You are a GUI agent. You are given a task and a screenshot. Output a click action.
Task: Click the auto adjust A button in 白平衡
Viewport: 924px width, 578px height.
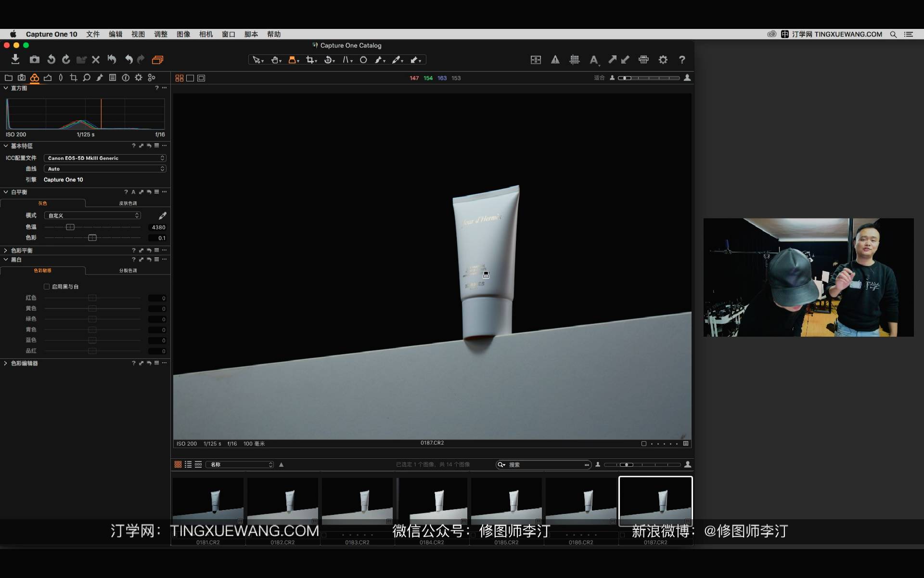click(x=133, y=192)
